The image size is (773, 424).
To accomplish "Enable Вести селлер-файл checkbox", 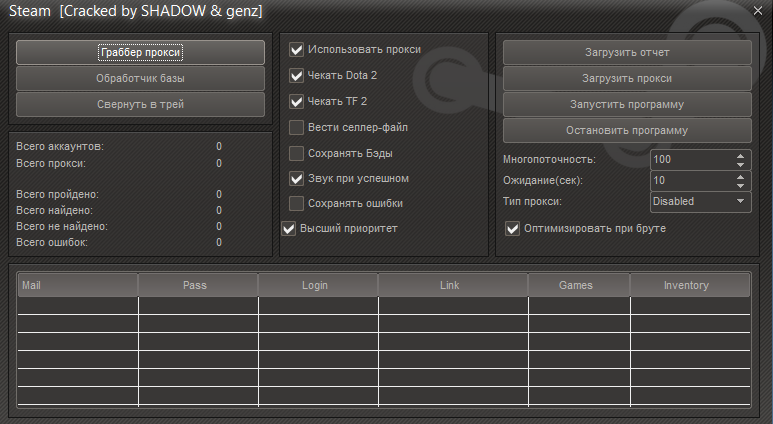I will point(296,127).
